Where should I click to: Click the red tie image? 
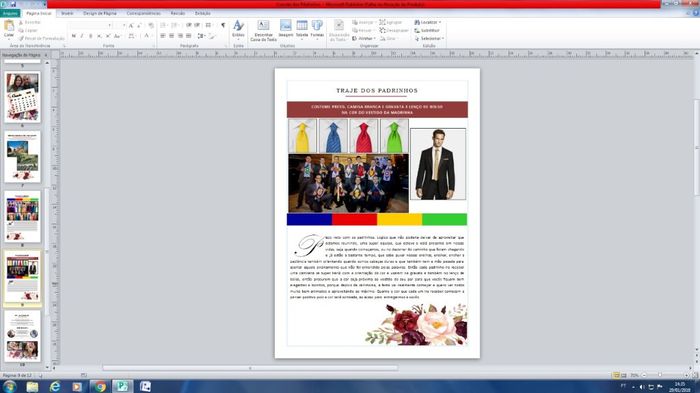pyautogui.click(x=364, y=136)
